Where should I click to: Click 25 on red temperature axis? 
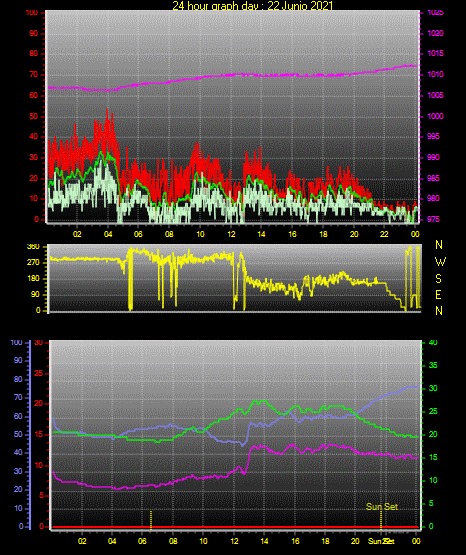coord(39,373)
